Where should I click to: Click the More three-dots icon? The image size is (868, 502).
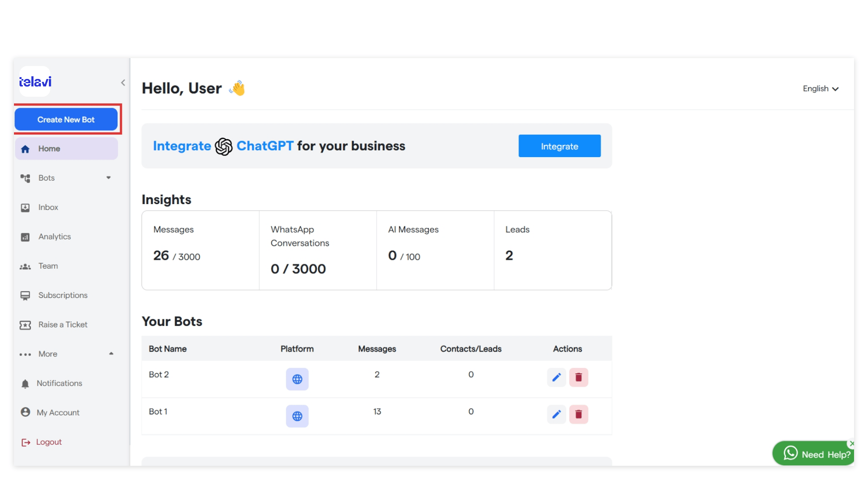(x=25, y=354)
